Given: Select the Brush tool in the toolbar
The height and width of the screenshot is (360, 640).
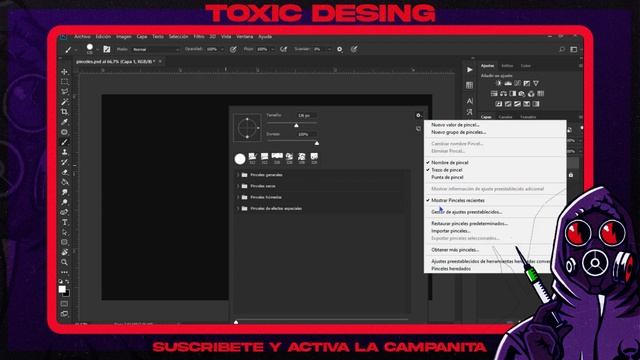Looking at the screenshot, I should coord(64,142).
